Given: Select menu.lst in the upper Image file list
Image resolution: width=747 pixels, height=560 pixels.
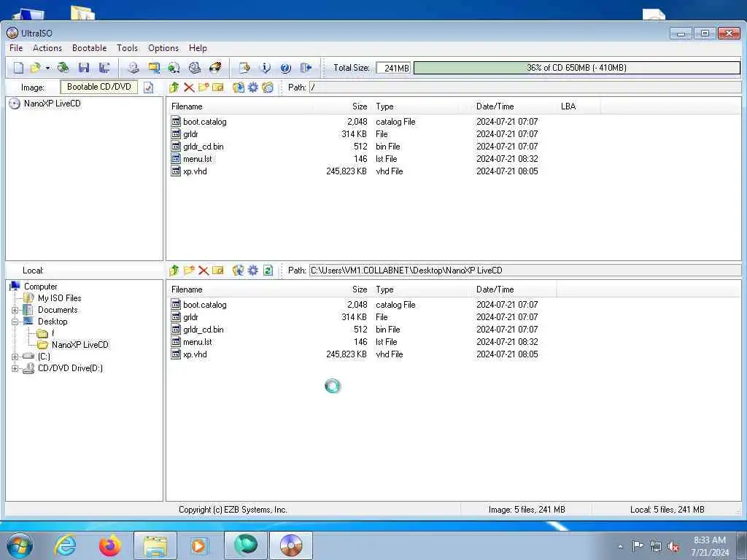Looking at the screenshot, I should (197, 159).
